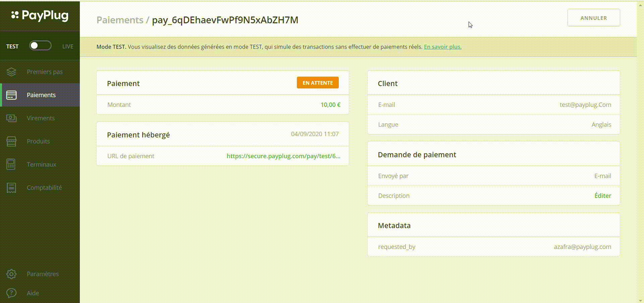Click the Produits shop icon
644x303 pixels.
click(11, 141)
